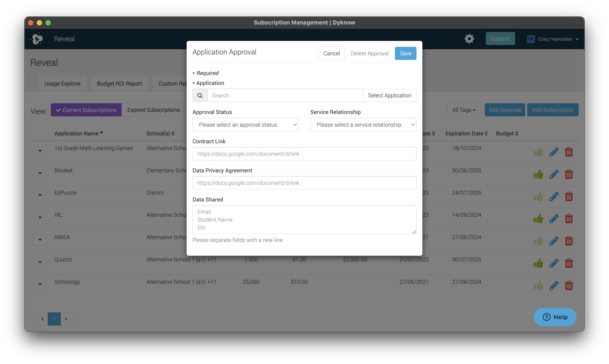Delete the 1st Grade Math Learning Games subscription
The height and width of the screenshot is (364, 609).
pos(569,152)
